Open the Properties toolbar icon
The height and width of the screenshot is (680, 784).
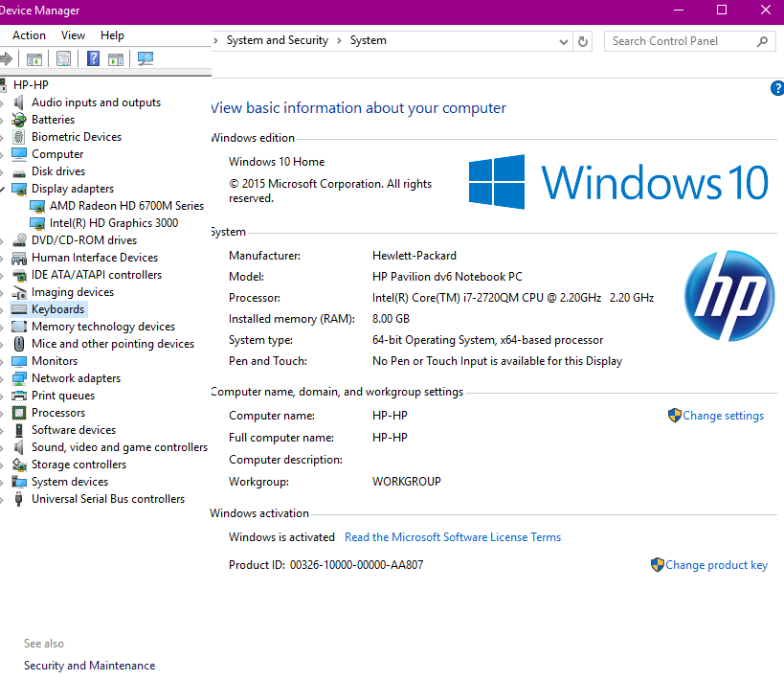[63, 59]
